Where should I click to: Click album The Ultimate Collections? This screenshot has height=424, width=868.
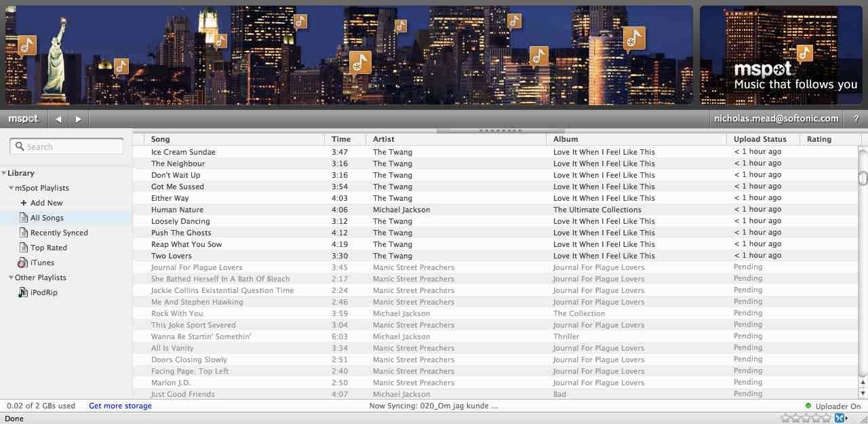point(597,210)
